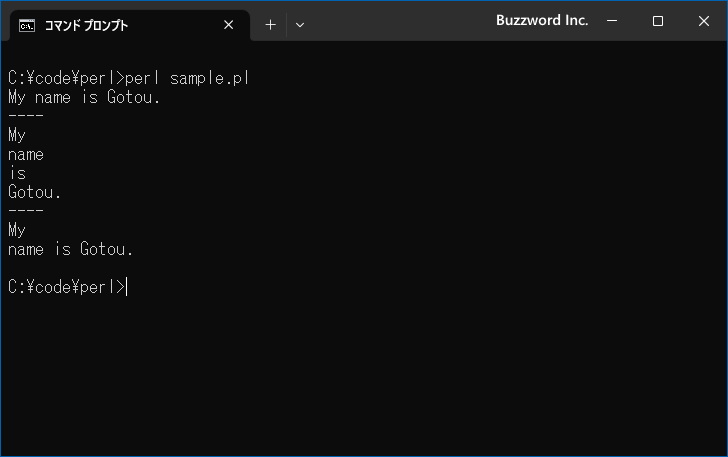Click the command prompt icon in tab
Viewport: 728px width, 457px height.
26,26
